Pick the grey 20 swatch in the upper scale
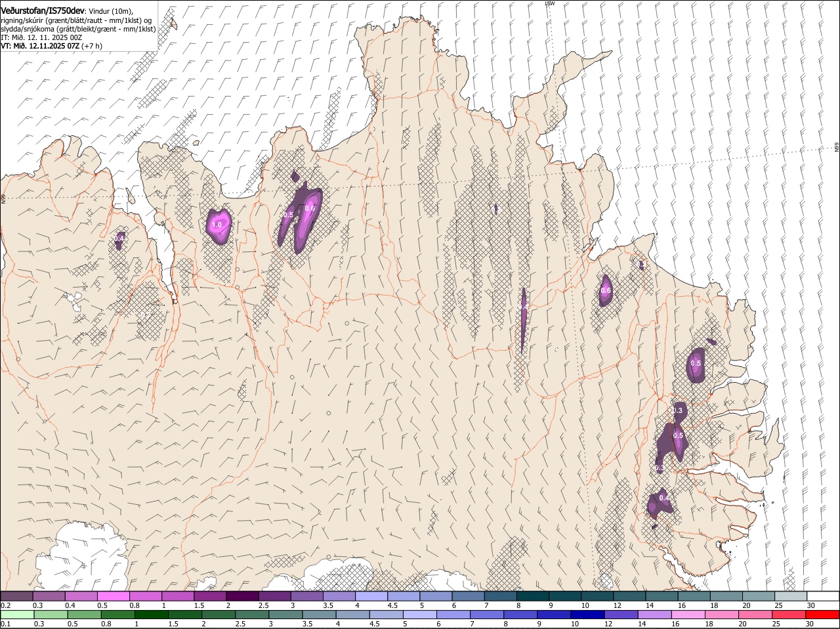Screen dimensions: 840x629 tap(759, 596)
